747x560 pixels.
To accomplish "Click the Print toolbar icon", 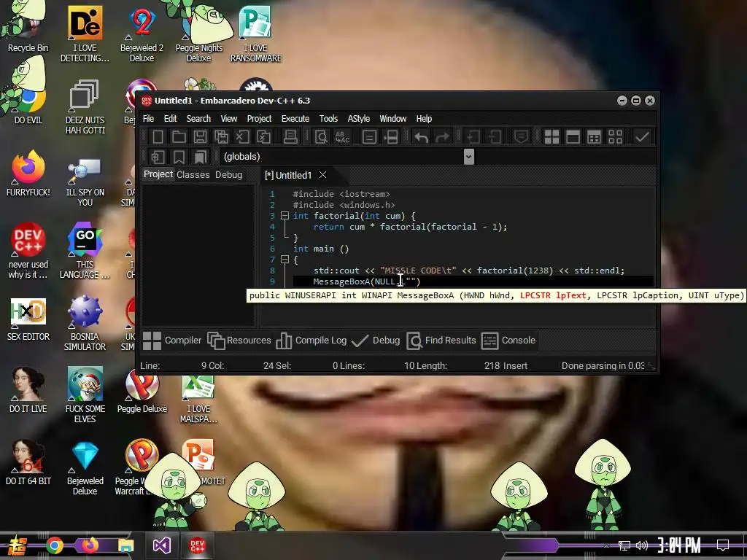I will [x=290, y=137].
